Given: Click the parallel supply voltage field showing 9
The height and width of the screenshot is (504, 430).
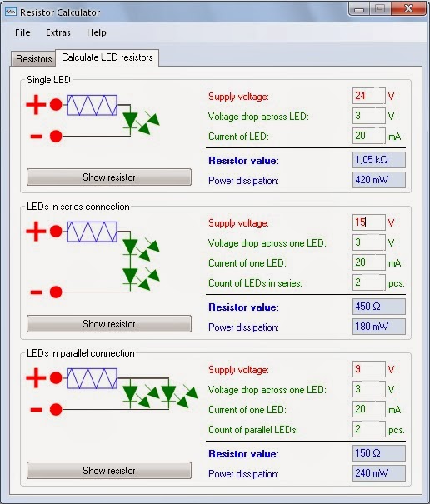Looking at the screenshot, I should 368,369.
